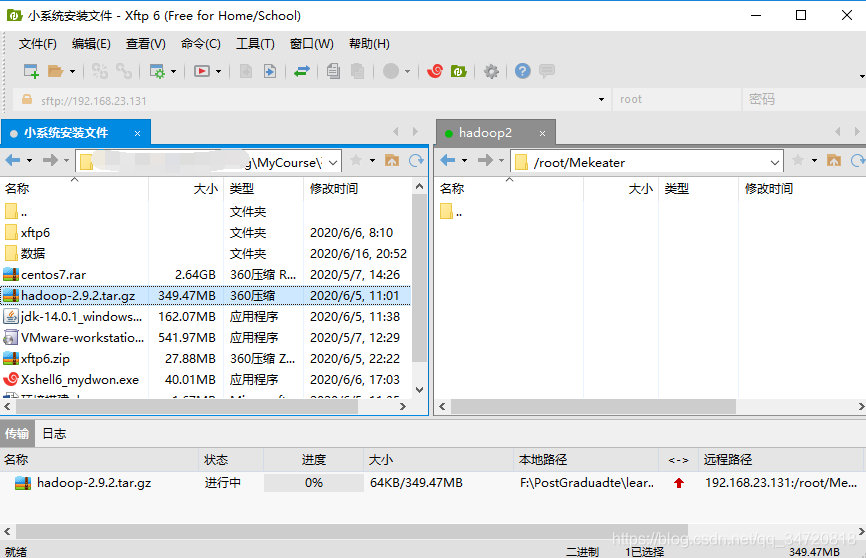
Task: Open the 查看(V) menu
Action: click(146, 44)
